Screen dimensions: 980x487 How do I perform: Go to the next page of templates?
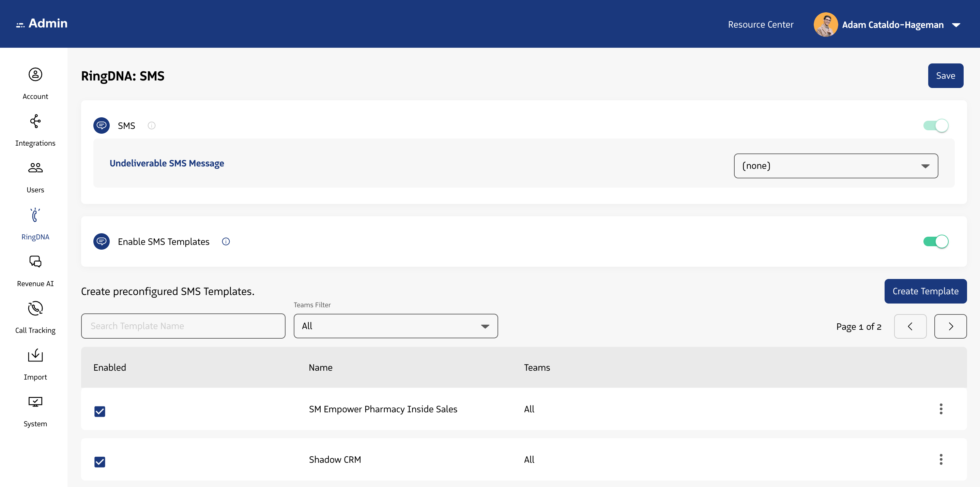coord(950,326)
